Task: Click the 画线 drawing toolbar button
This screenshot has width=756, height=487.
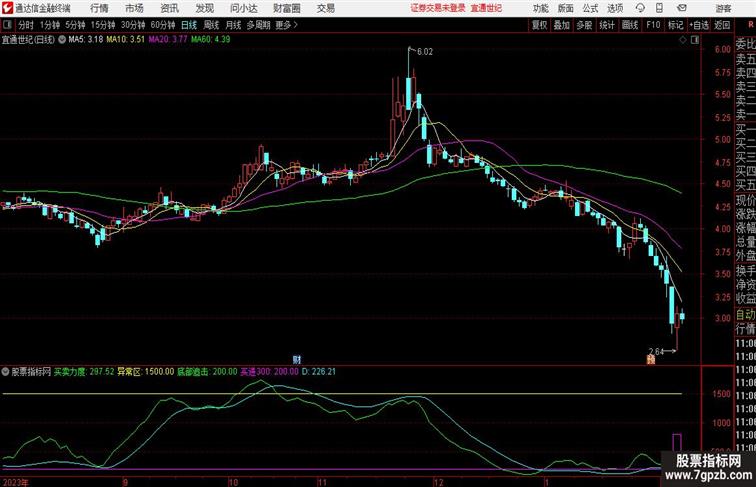Action: 630,25
